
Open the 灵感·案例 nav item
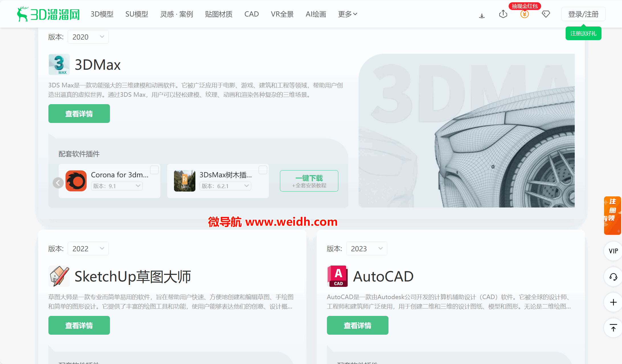(x=177, y=14)
